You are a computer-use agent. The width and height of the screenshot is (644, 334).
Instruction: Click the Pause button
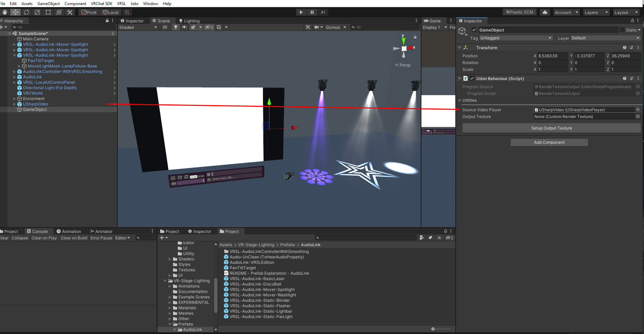[312, 12]
